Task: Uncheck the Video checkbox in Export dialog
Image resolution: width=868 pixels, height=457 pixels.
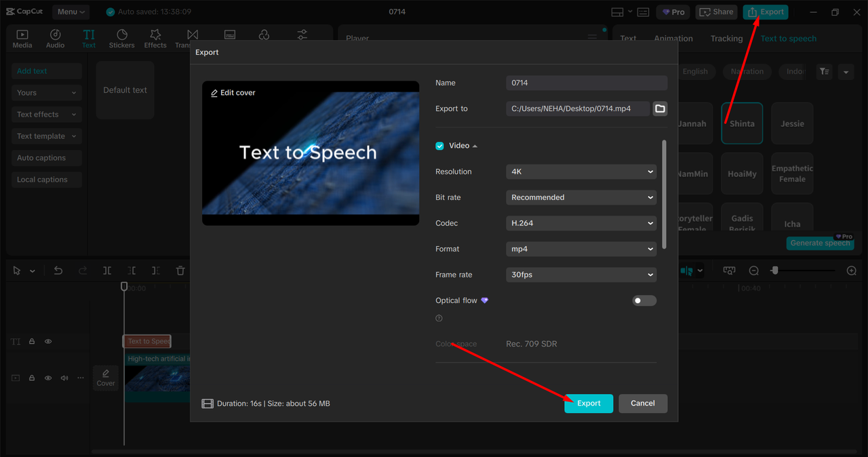Action: click(439, 146)
